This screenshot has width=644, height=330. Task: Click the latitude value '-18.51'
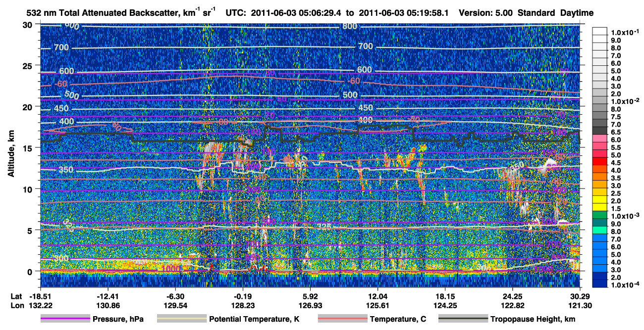40,296
